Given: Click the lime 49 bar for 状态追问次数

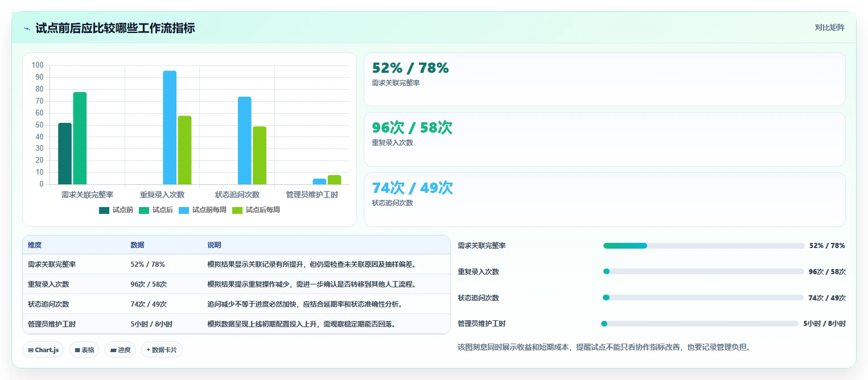Looking at the screenshot, I should point(260,155).
